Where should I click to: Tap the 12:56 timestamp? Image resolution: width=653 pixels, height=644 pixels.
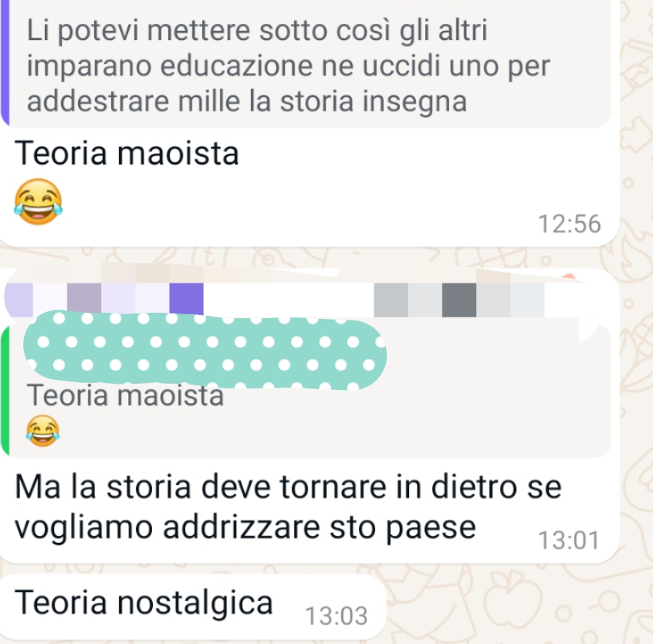(569, 224)
